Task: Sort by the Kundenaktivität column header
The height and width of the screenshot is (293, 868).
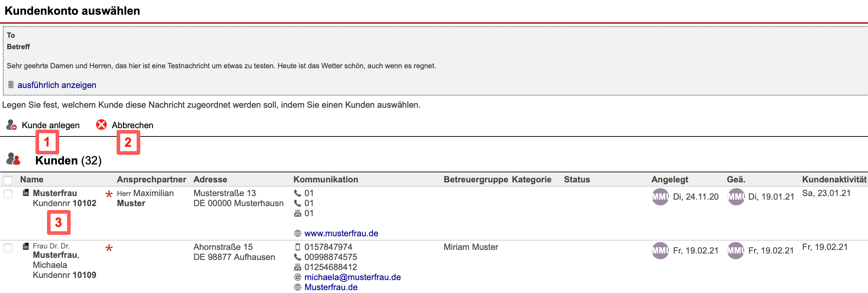Action: coord(834,180)
